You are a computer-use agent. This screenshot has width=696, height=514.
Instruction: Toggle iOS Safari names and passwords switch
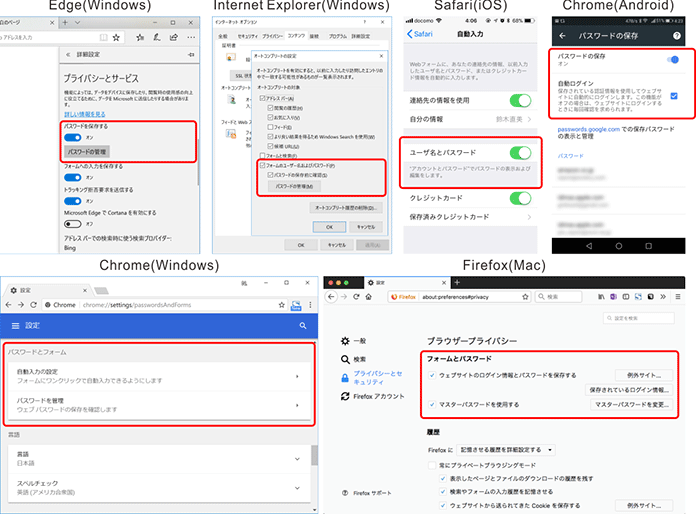tap(520, 153)
